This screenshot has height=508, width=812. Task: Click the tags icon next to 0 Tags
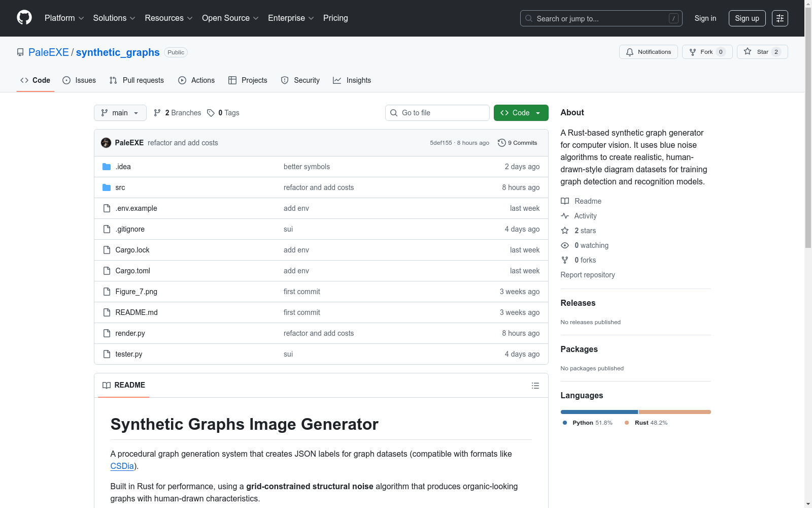pos(211,113)
